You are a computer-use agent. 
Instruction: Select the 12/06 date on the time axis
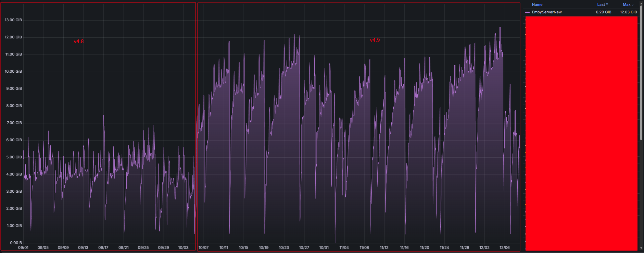click(x=504, y=248)
